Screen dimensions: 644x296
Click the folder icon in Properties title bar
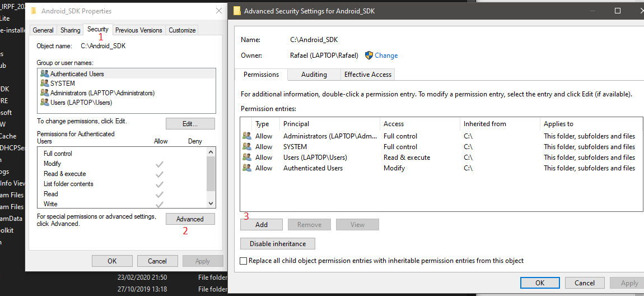coord(34,11)
